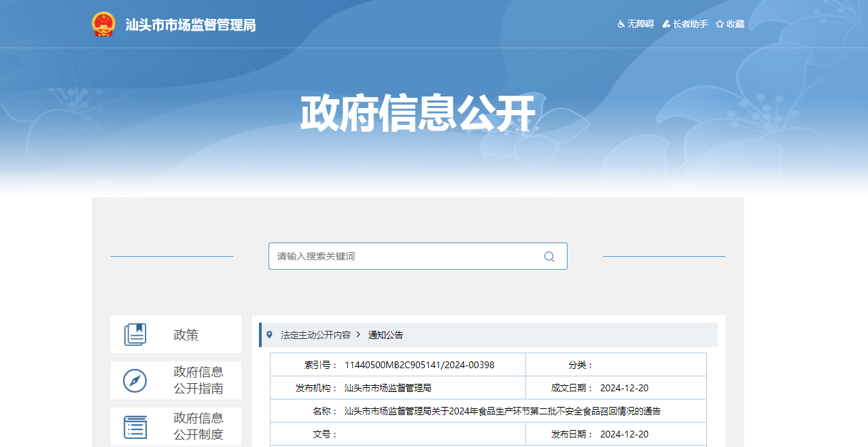
Task: Open 政府信息公开指南 sidebar item
Action: (176, 380)
